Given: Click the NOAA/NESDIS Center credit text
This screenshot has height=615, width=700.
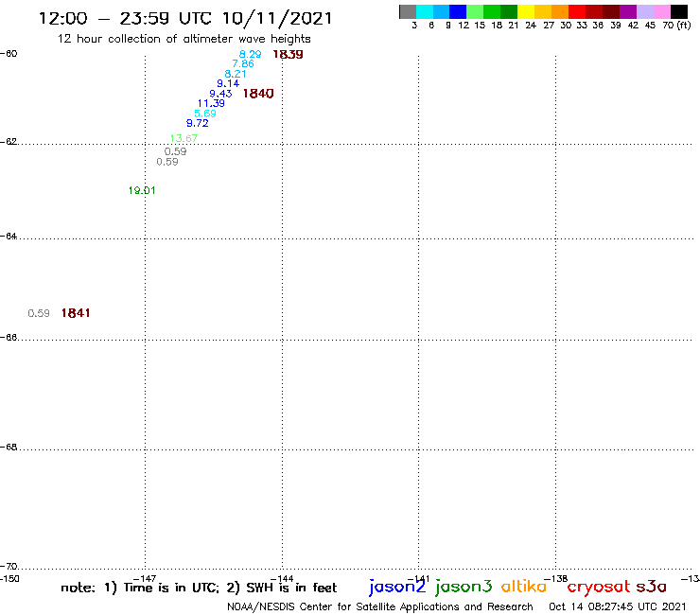Looking at the screenshot, I should [380, 607].
